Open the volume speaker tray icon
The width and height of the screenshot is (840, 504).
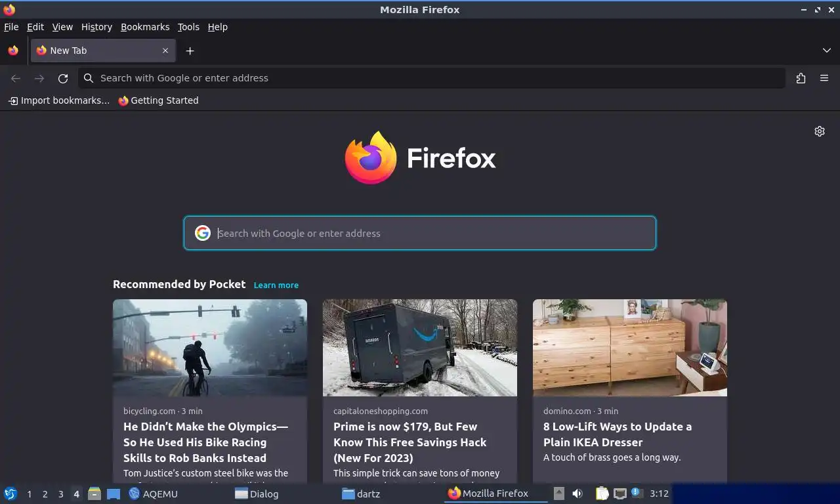577,493
